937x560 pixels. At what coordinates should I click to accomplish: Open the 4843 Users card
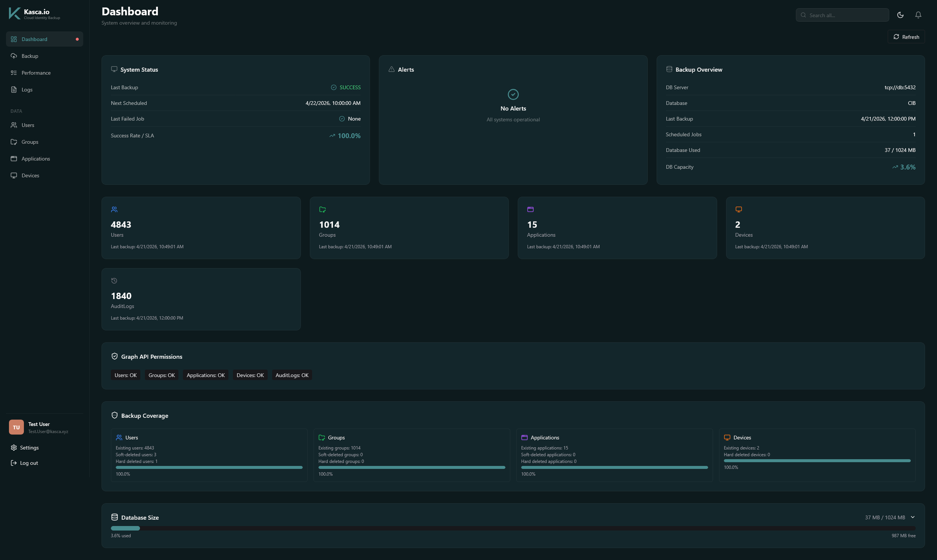[201, 228]
